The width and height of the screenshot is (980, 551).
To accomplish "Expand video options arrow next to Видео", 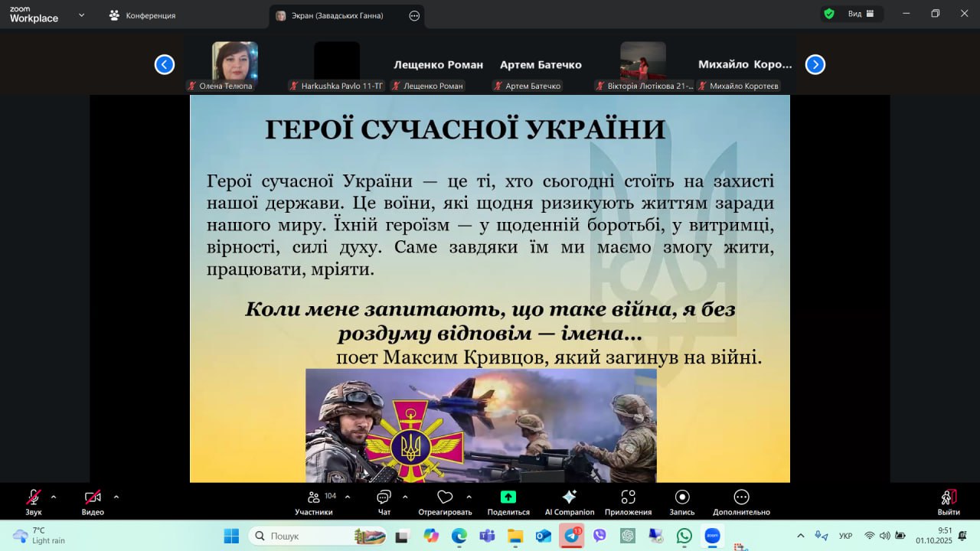I will 116,497.
